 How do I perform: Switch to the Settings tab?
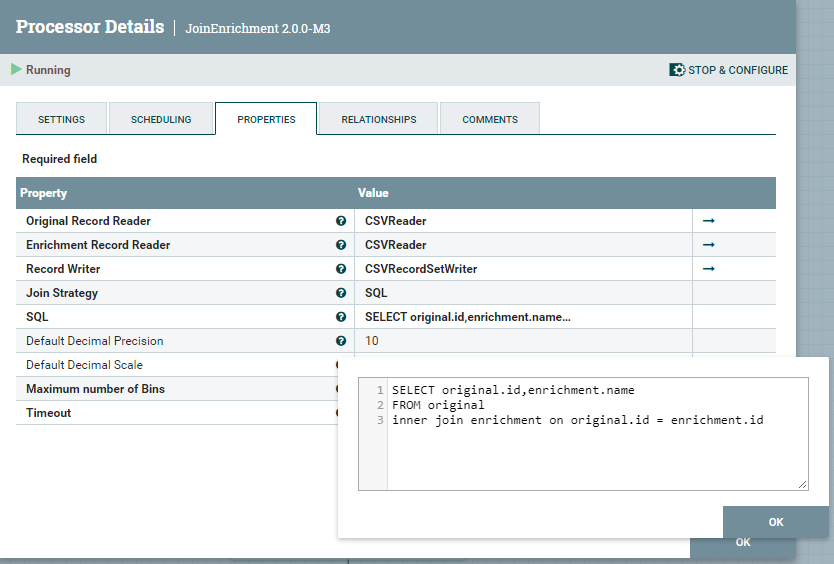(61, 119)
